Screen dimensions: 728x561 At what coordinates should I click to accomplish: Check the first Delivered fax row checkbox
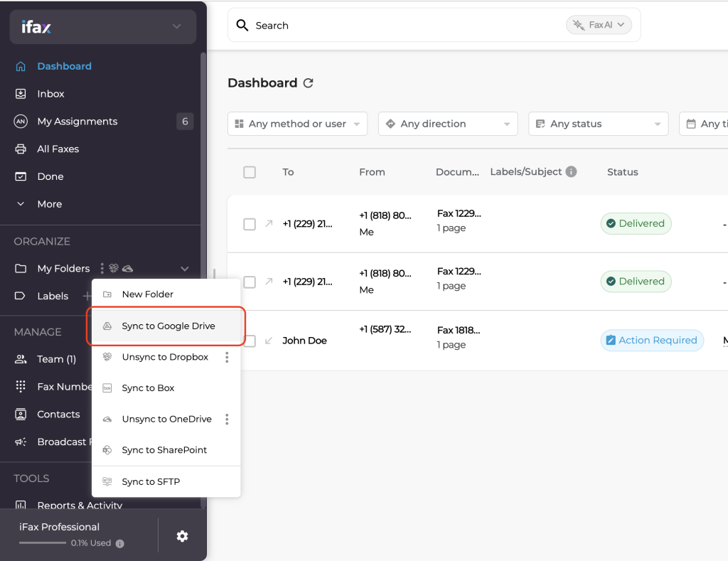[x=250, y=224]
